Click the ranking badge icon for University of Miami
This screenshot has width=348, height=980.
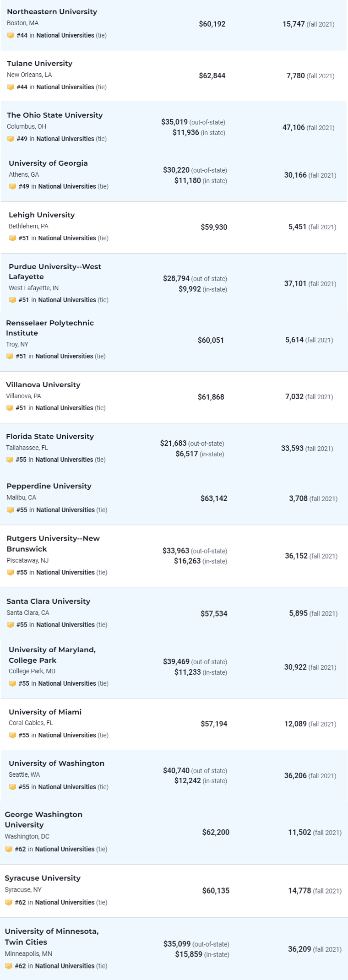tap(12, 735)
